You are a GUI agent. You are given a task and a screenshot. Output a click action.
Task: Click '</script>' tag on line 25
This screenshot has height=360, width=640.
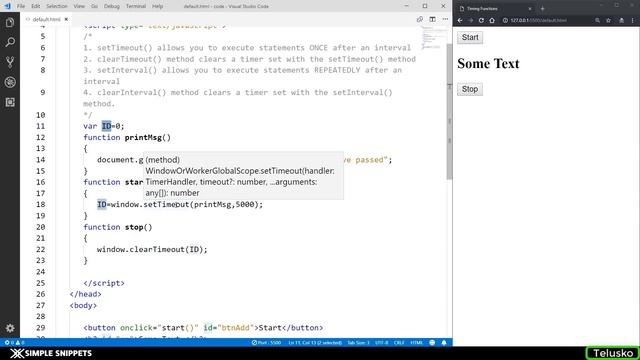[104, 282]
